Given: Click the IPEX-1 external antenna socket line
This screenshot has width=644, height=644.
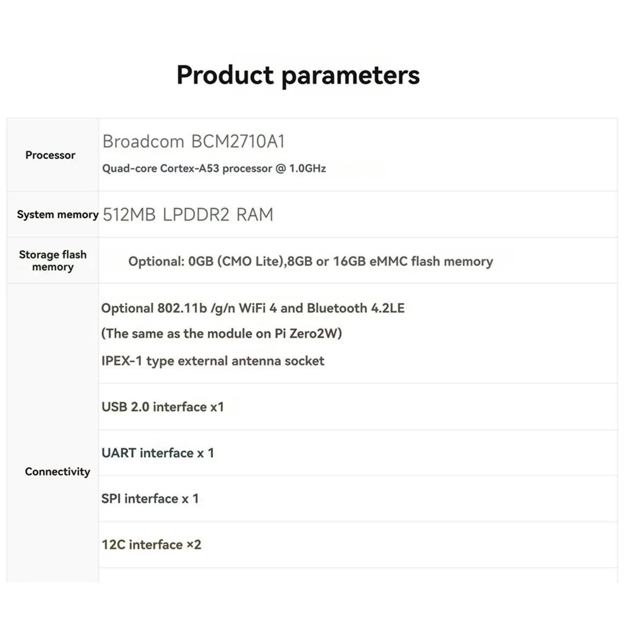Looking at the screenshot, I should pos(213,361).
